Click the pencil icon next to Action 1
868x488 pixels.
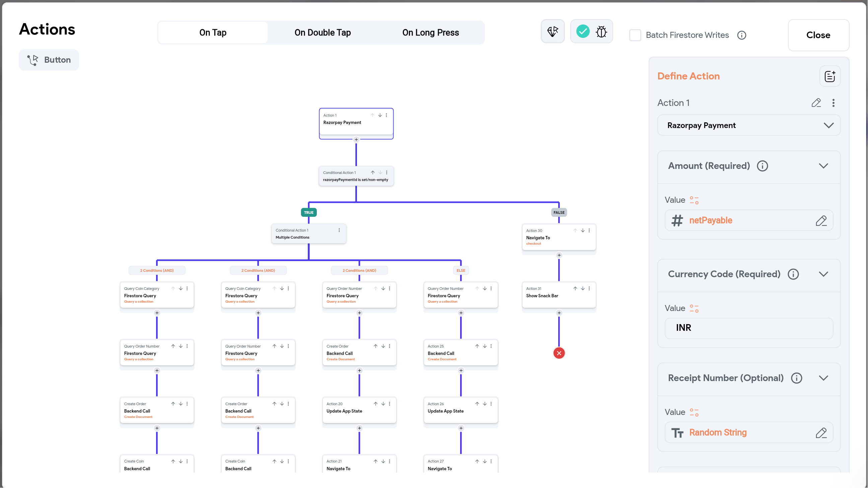tap(816, 103)
